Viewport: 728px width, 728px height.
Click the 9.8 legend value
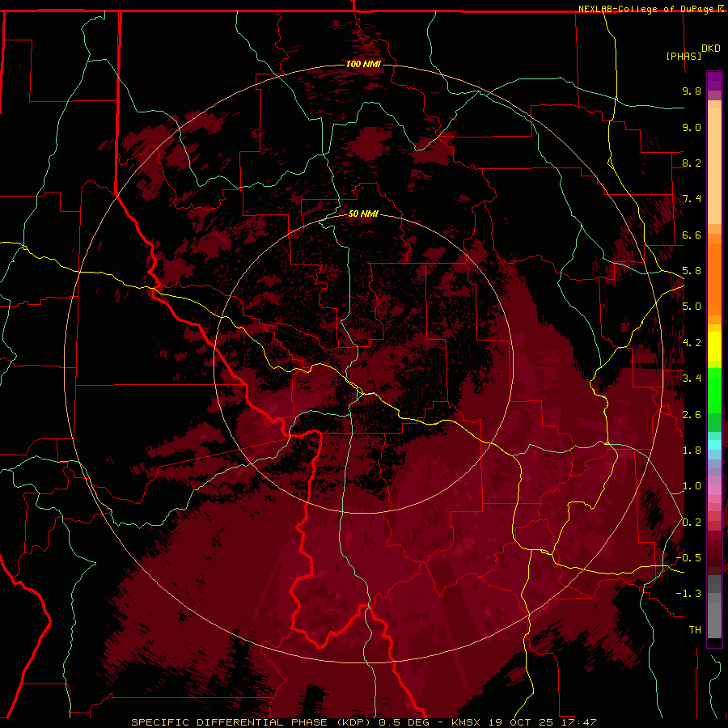(x=692, y=91)
